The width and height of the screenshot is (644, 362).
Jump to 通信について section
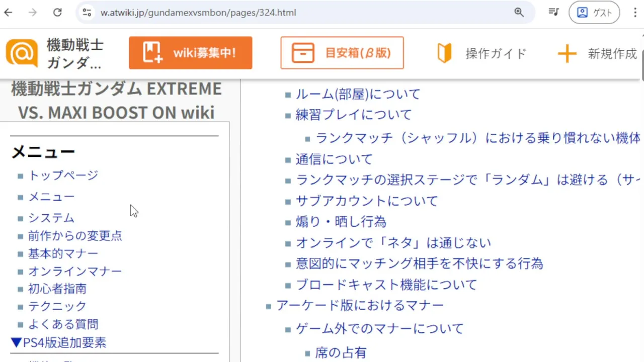tap(334, 159)
